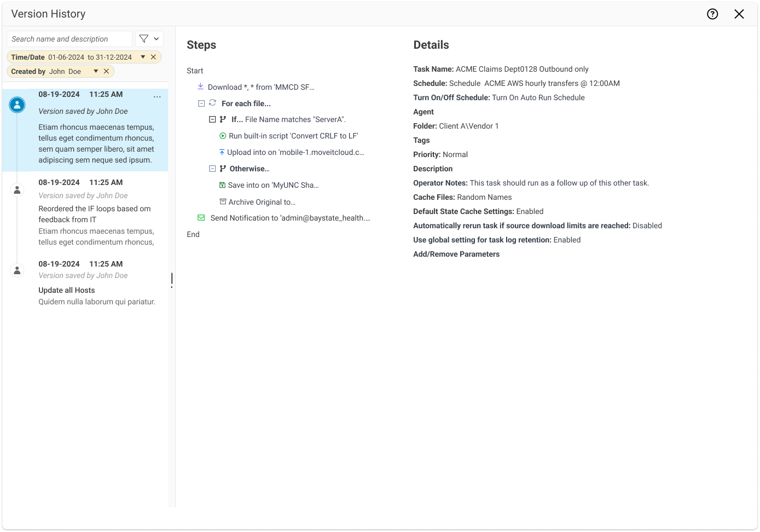Open the help question mark icon
The height and width of the screenshot is (532, 760).
pyautogui.click(x=712, y=14)
